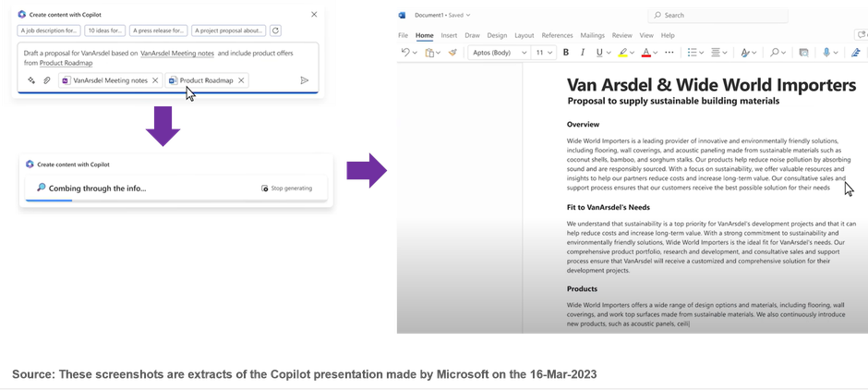Click Stop generating button
868x390 pixels.
point(287,189)
